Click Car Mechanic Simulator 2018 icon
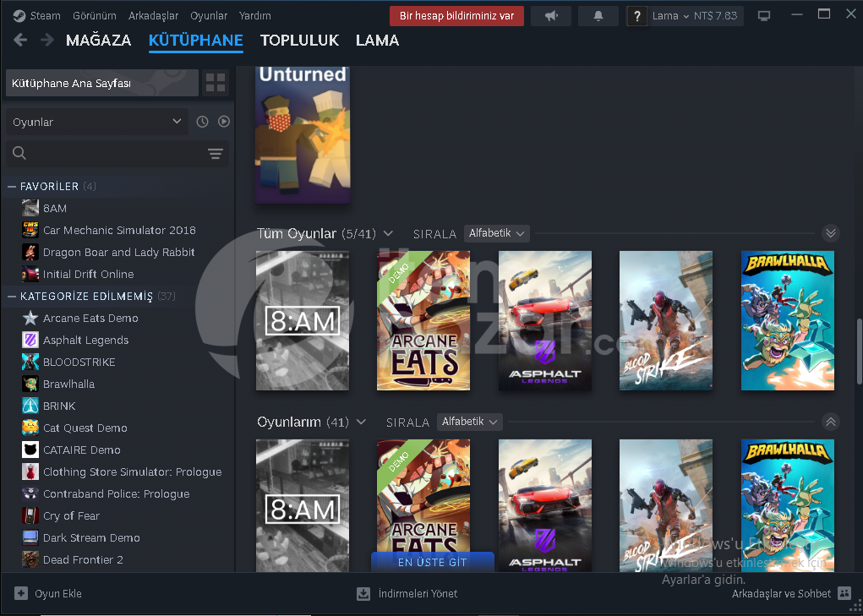863x616 pixels. click(x=30, y=230)
